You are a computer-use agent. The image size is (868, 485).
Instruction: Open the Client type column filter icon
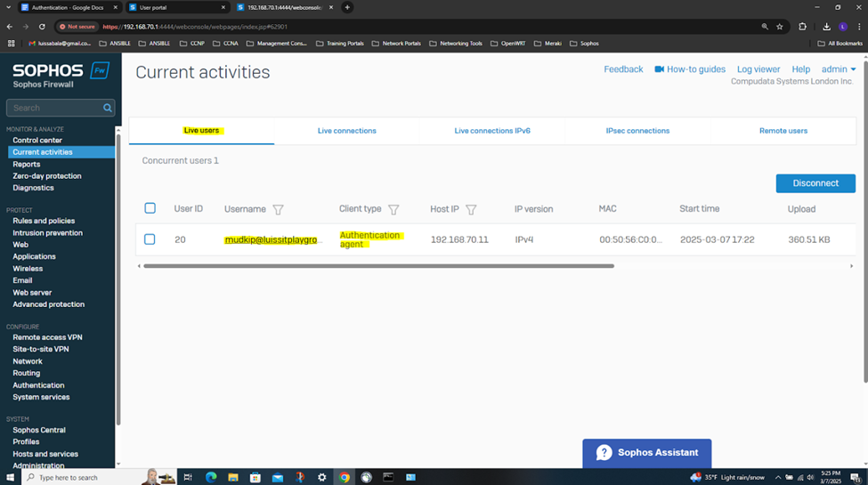[x=393, y=209]
